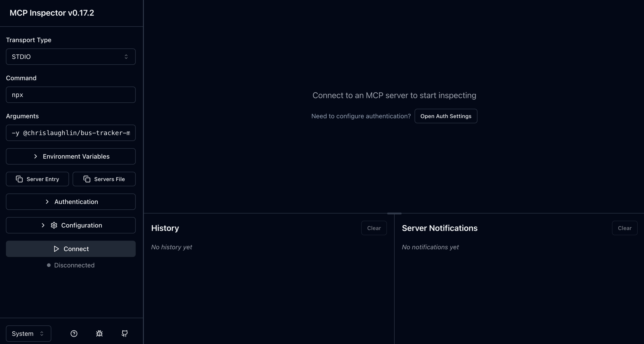Image resolution: width=644 pixels, height=344 pixels.
Task: Click the copy icon on Server Entry
Action: (x=19, y=179)
